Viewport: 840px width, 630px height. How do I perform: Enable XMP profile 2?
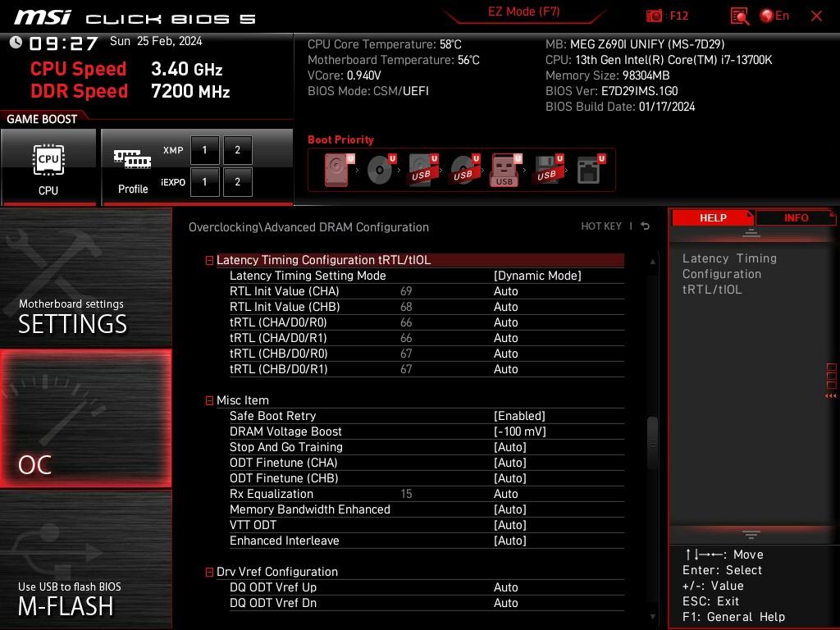point(237,150)
